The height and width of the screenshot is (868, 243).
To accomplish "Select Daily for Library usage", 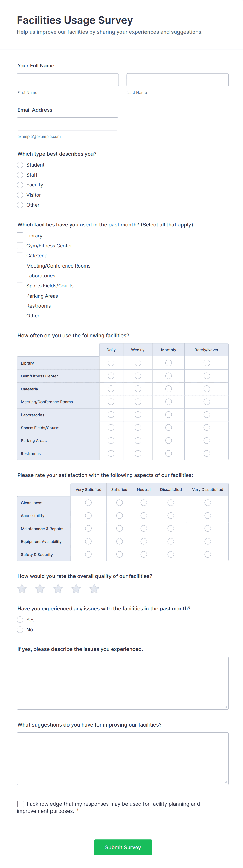I will (x=111, y=363).
